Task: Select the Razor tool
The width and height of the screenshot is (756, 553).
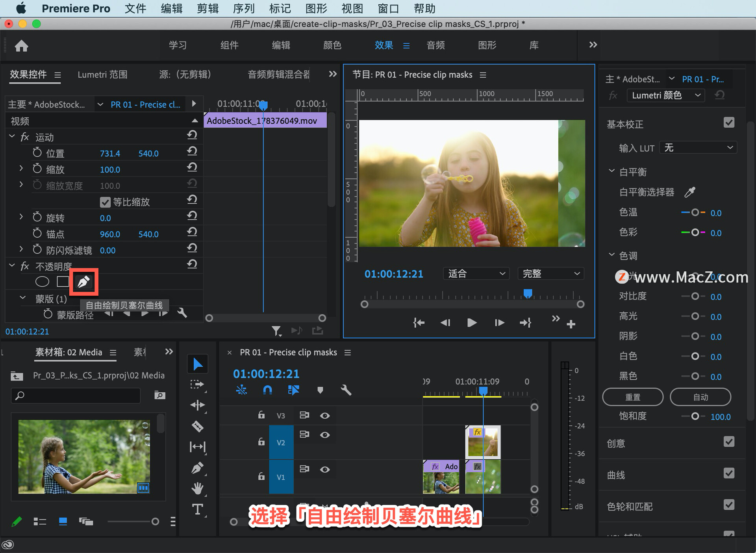Action: [198, 426]
